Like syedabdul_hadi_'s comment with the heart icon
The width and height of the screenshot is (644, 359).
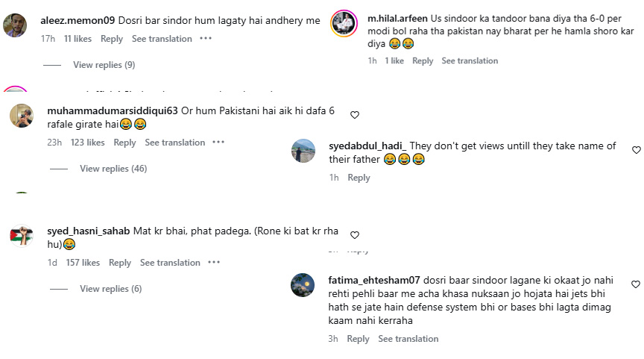[x=636, y=150]
